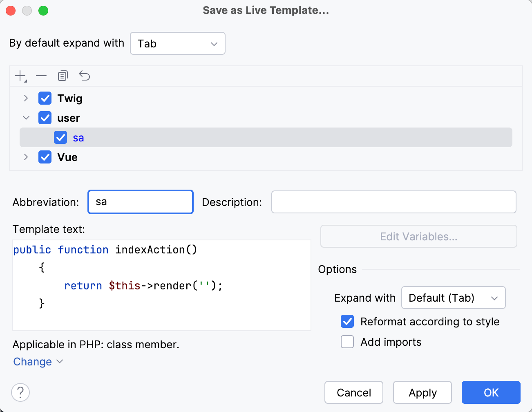This screenshot has height=412, width=532.
Task: Open the default expand key dropdown
Action: 177,43
